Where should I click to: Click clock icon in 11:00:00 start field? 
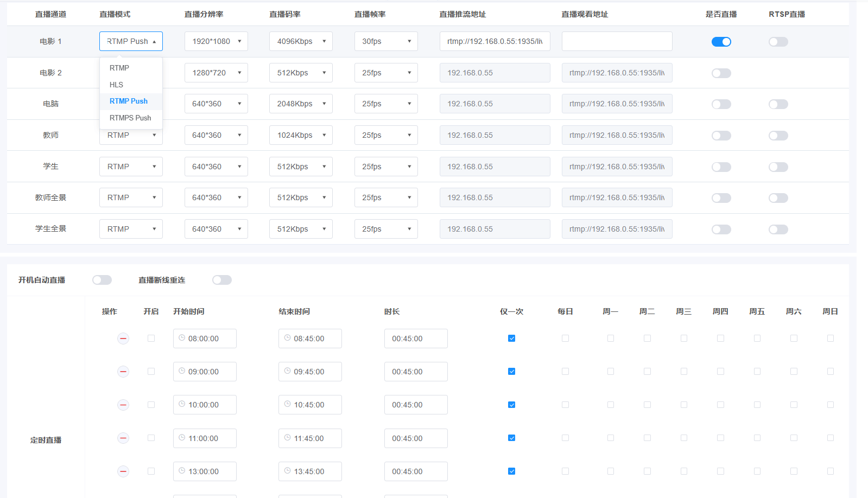pos(182,437)
